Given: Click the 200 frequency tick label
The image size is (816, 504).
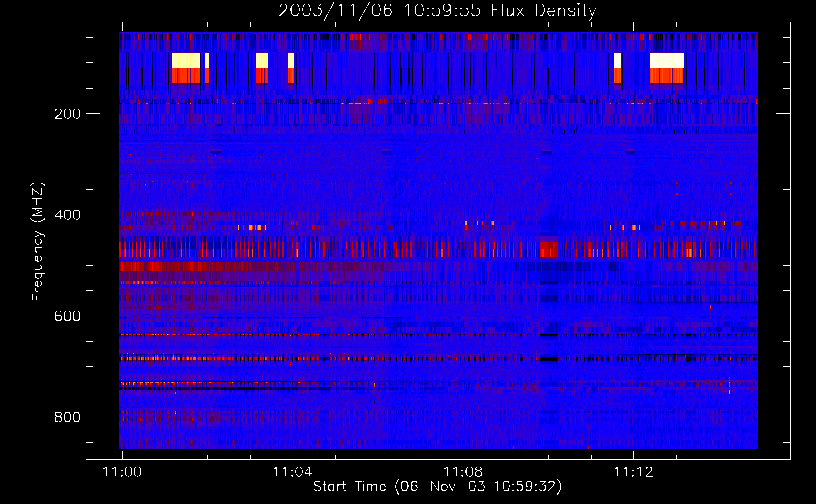Looking at the screenshot, I should coord(68,114).
